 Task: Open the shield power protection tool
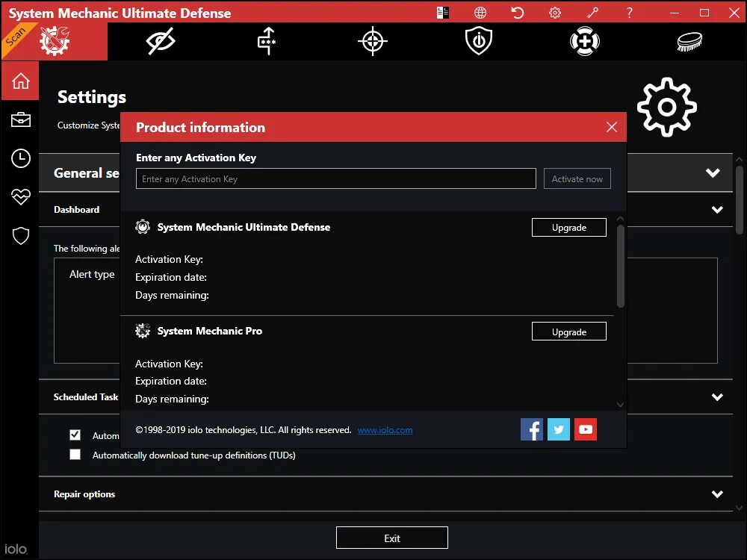(479, 41)
